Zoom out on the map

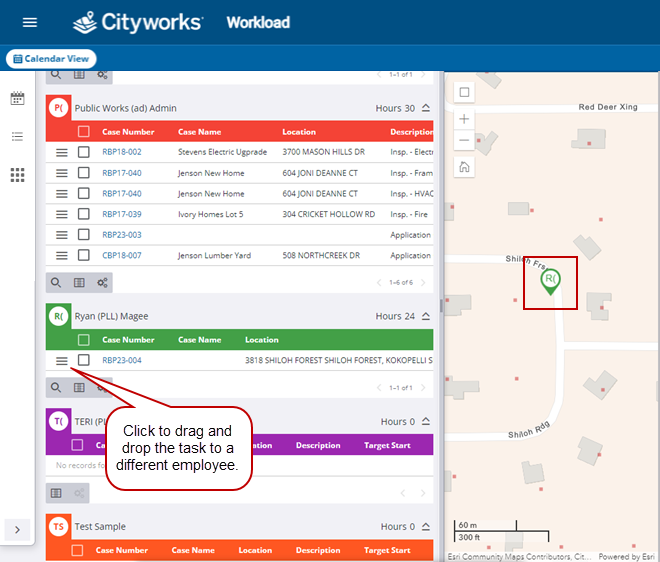click(464, 141)
